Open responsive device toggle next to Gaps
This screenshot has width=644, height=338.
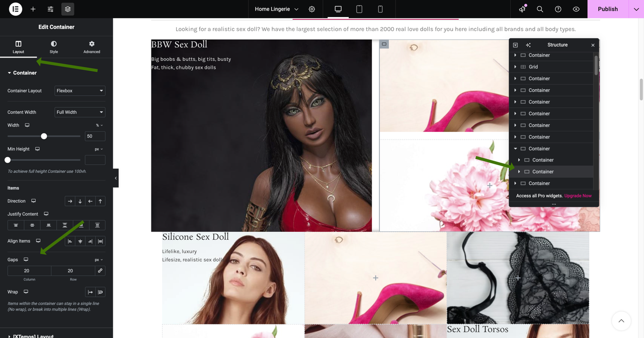tap(26, 259)
